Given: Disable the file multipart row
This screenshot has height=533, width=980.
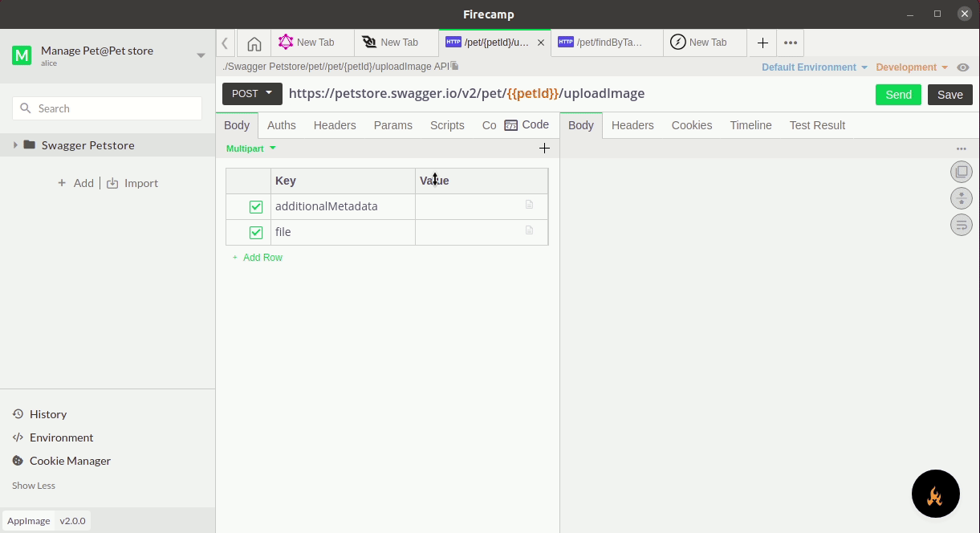Looking at the screenshot, I should coord(256,232).
